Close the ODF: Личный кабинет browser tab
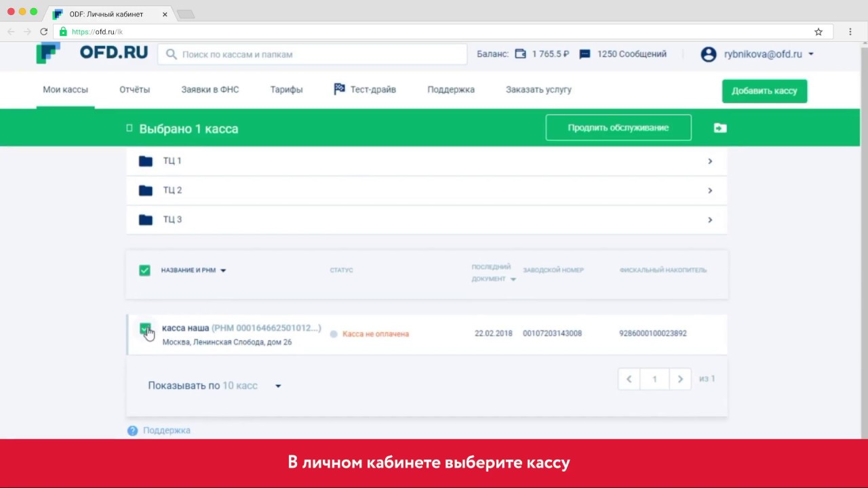This screenshot has height=488, width=868. tap(165, 14)
